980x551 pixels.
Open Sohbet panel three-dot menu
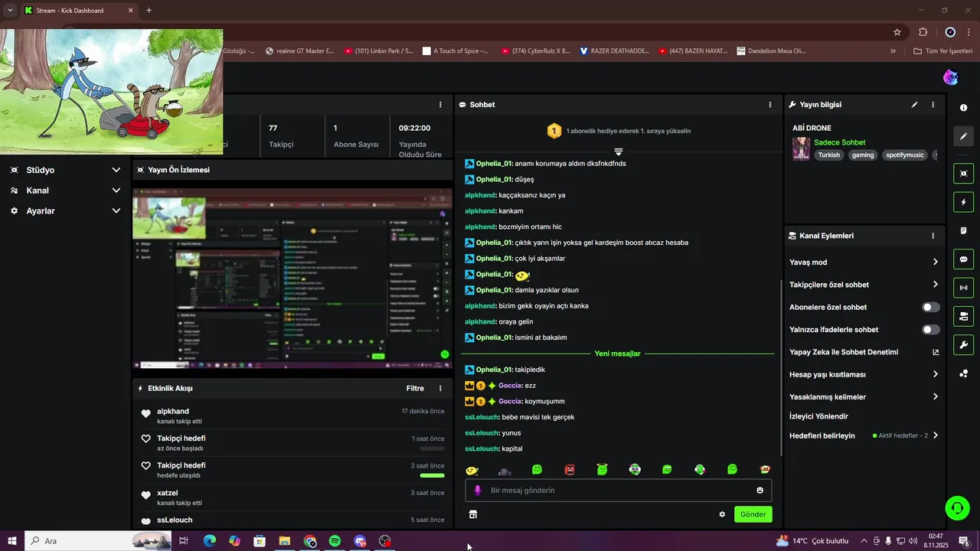pyautogui.click(x=770, y=105)
